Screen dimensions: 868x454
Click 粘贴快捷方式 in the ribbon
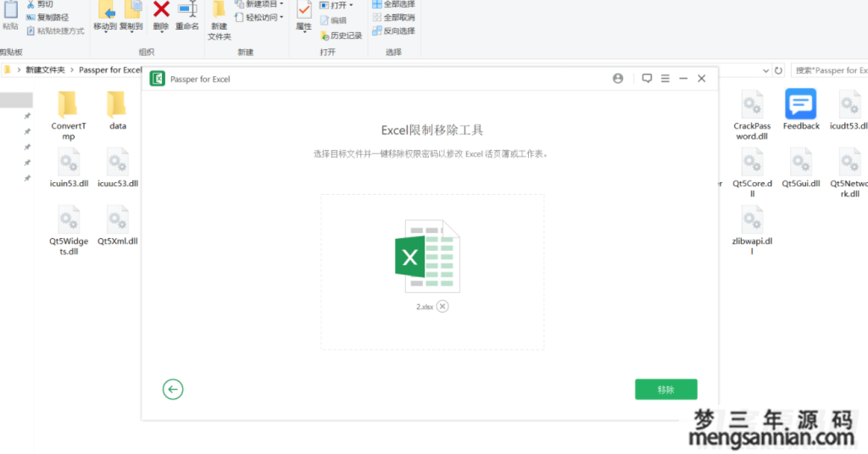(x=55, y=31)
